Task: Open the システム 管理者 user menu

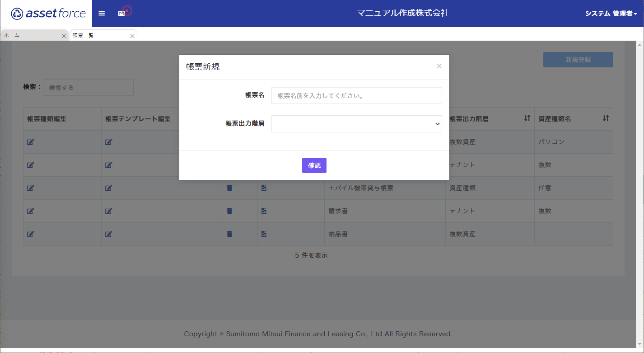Action: tap(611, 14)
